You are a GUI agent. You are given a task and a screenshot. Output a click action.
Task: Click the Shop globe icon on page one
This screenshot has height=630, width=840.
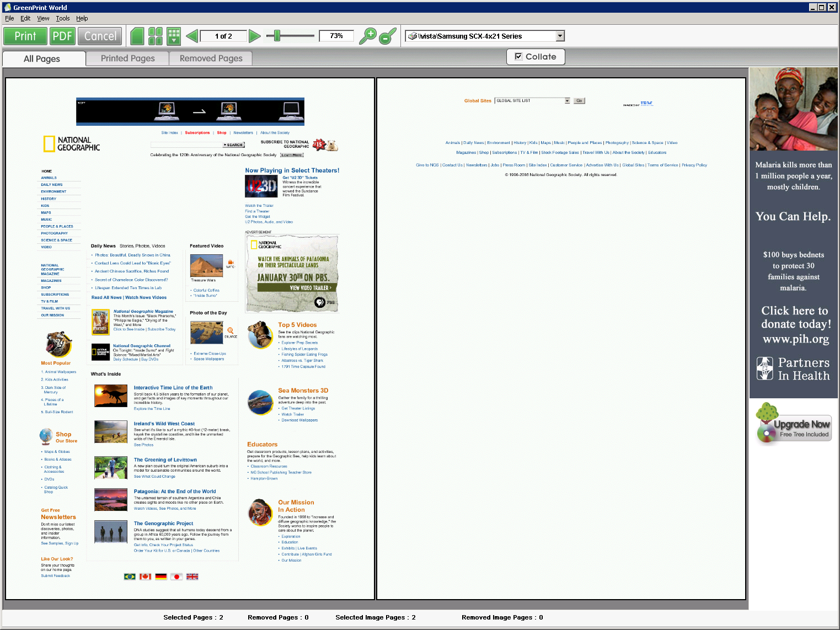(46, 436)
